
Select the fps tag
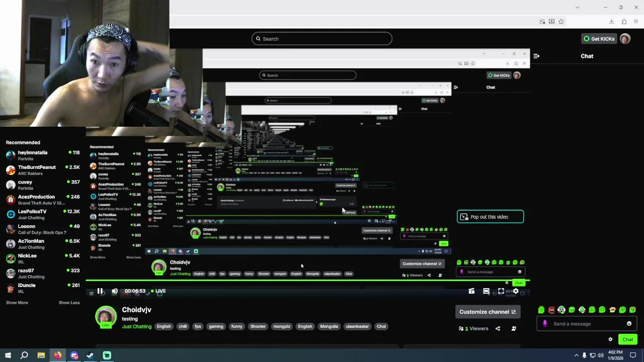tap(198, 326)
